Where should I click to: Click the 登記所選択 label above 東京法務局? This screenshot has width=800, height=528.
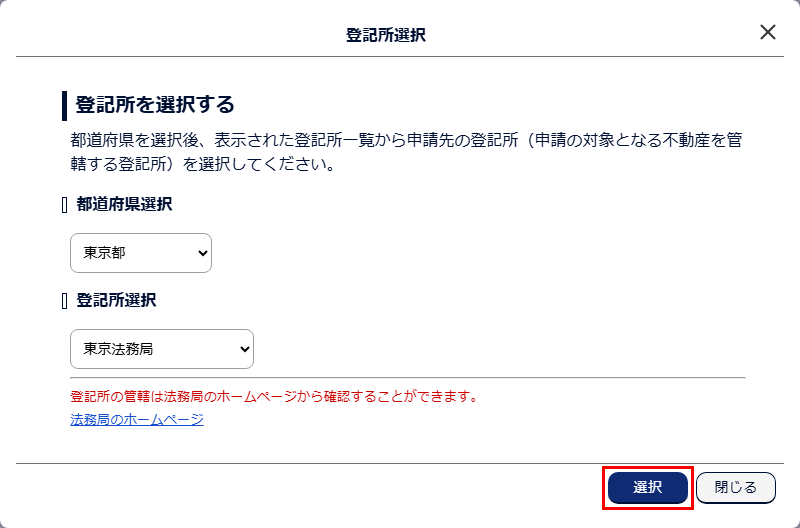pyautogui.click(x=116, y=300)
